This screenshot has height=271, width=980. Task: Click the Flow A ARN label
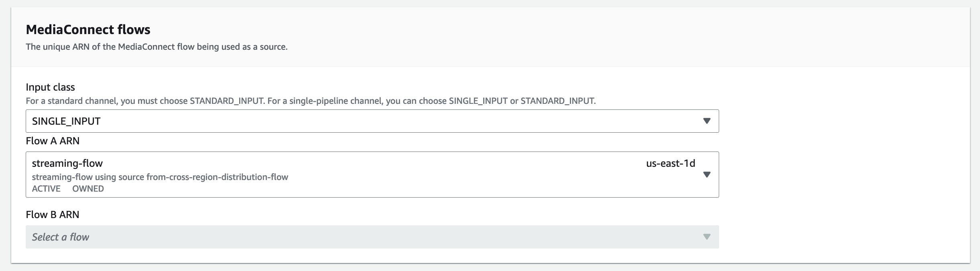point(53,141)
